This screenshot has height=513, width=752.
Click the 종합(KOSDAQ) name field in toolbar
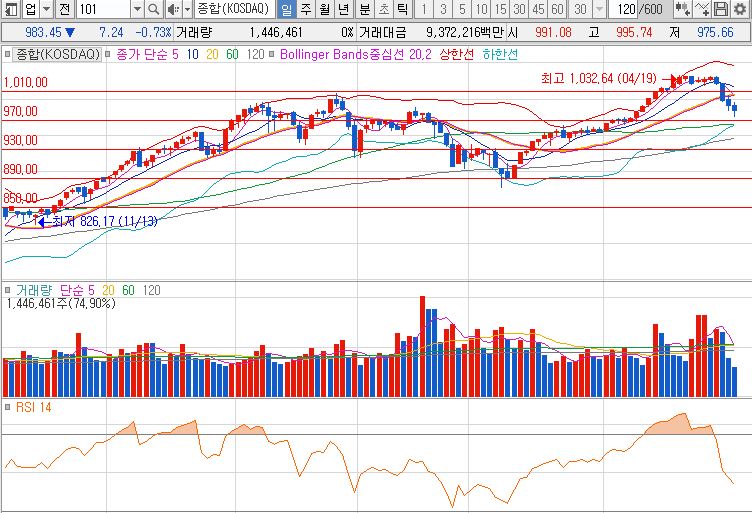[x=234, y=9]
